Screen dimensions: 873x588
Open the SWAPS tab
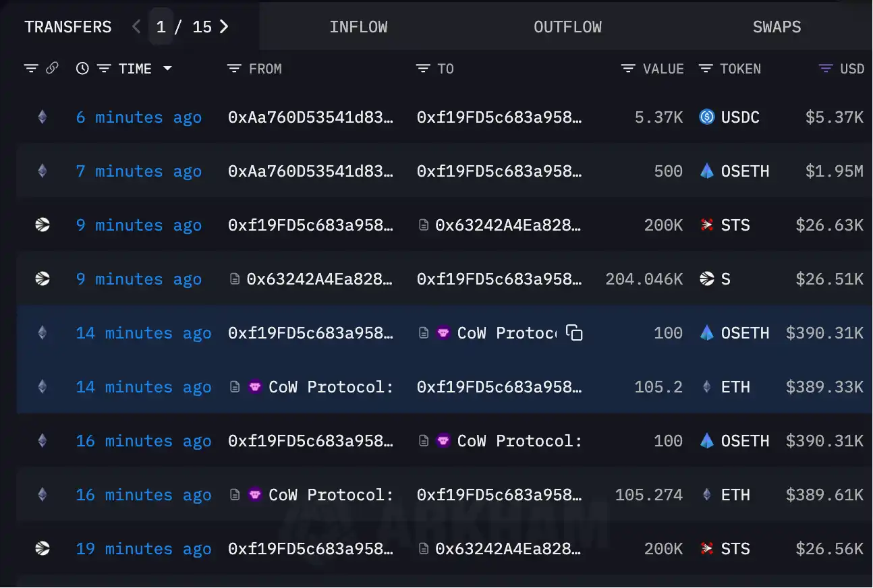777,27
